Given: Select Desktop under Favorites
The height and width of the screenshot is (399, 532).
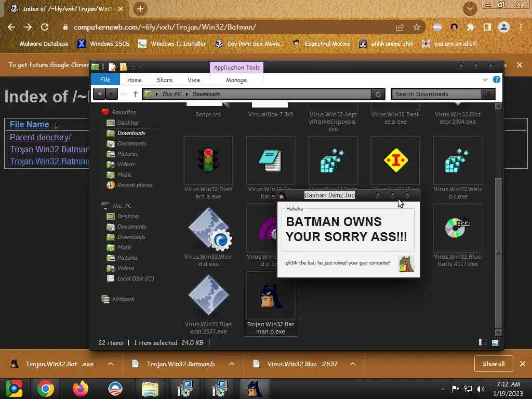Looking at the screenshot, I should (x=123, y=123).
